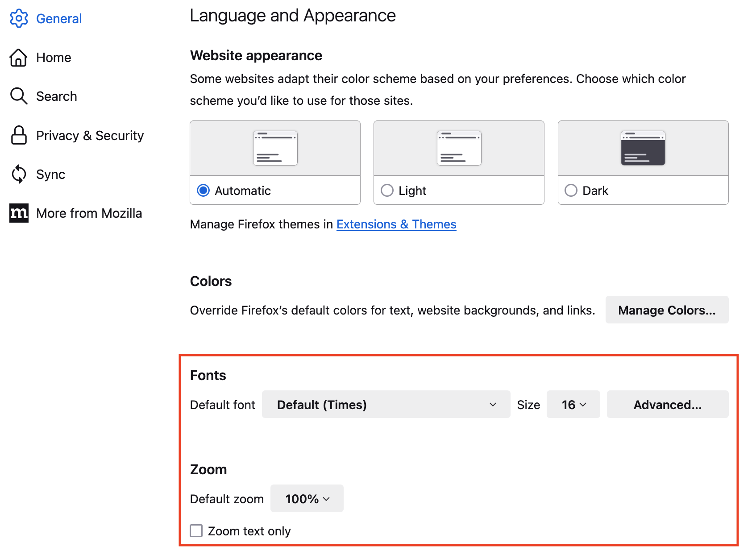Viewport: 756px width, 555px height.
Task: Open More from Mozilla page
Action: [89, 213]
